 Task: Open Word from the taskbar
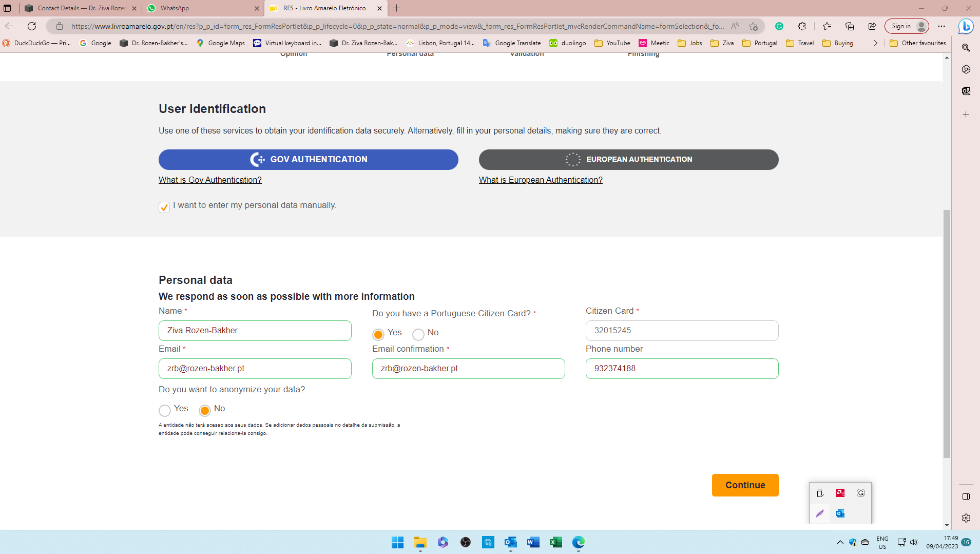[x=533, y=542]
